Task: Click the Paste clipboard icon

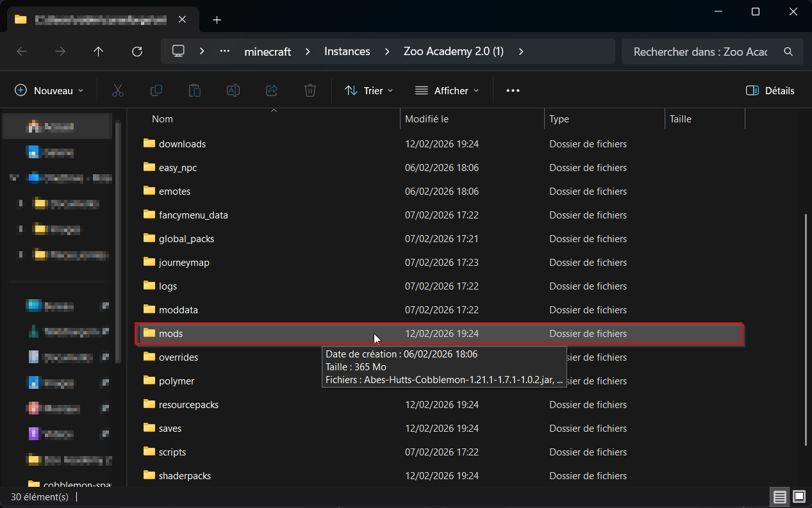Action: [195, 90]
